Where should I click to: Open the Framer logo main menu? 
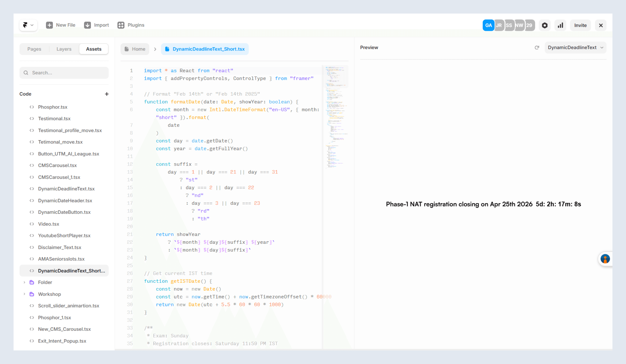(28, 25)
